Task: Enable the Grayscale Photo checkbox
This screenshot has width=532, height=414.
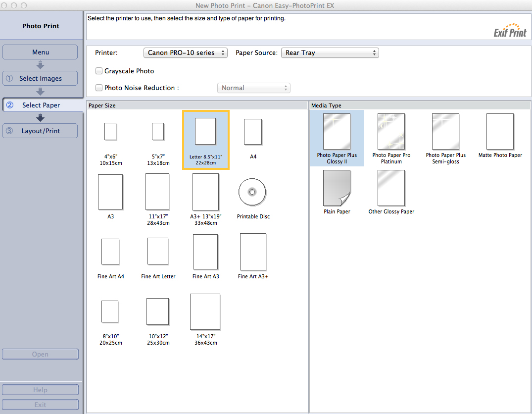Action: [x=99, y=71]
